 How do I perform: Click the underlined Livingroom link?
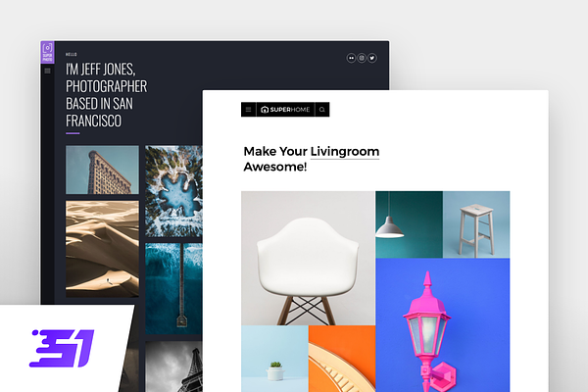345,152
